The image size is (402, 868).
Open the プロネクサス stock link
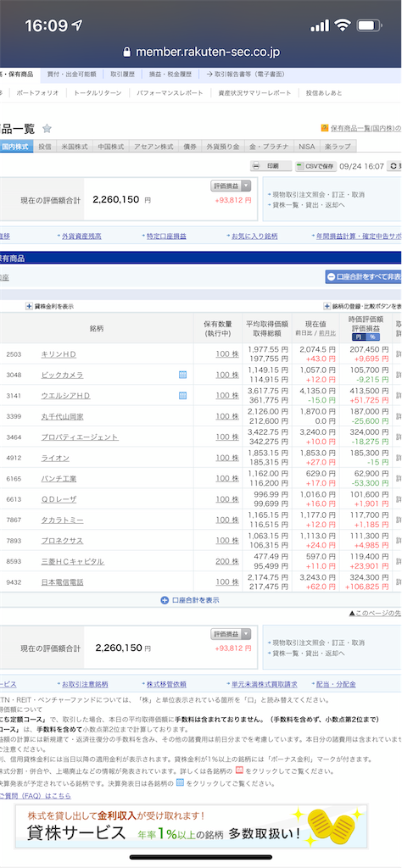[x=62, y=540]
